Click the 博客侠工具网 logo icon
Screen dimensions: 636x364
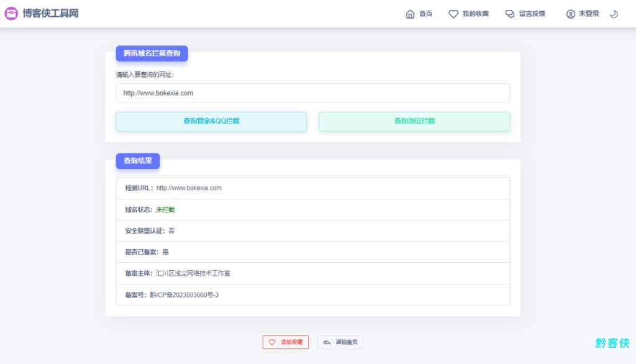(x=11, y=14)
